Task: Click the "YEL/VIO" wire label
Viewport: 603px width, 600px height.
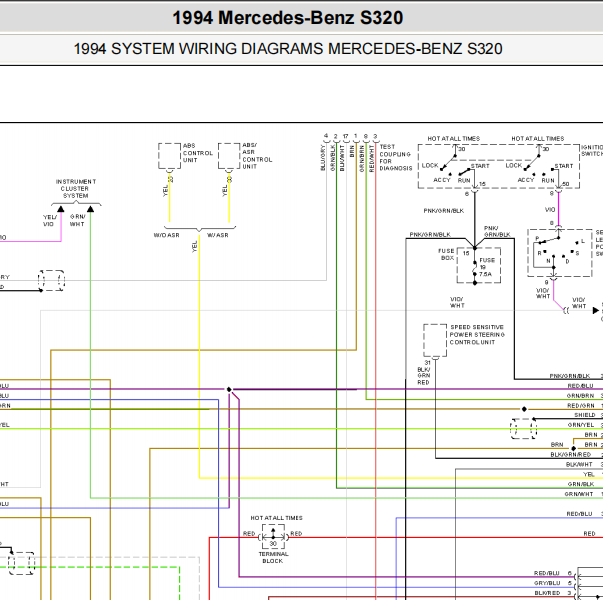Action: tap(50, 220)
